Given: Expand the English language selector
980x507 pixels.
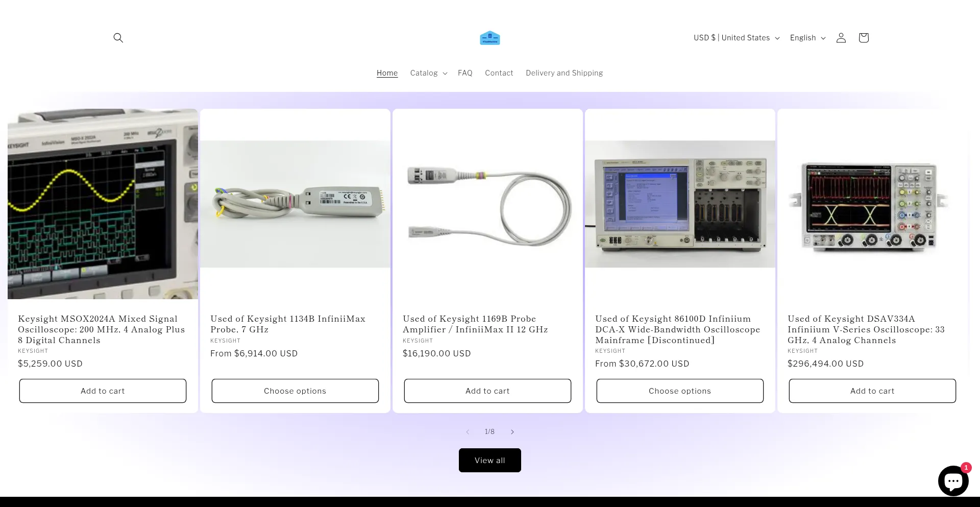Looking at the screenshot, I should (x=807, y=38).
